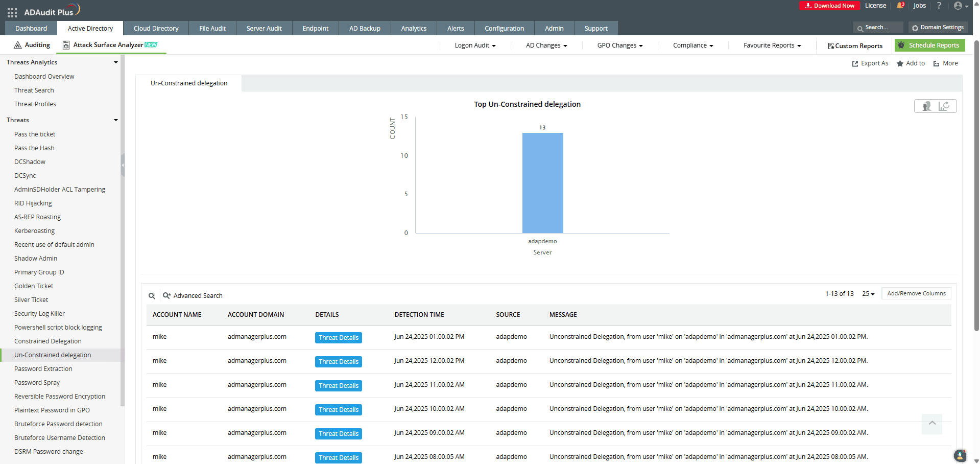This screenshot has height=464, width=980.
Task: Click Threat Details for 01:00:02 PM row
Action: (339, 338)
